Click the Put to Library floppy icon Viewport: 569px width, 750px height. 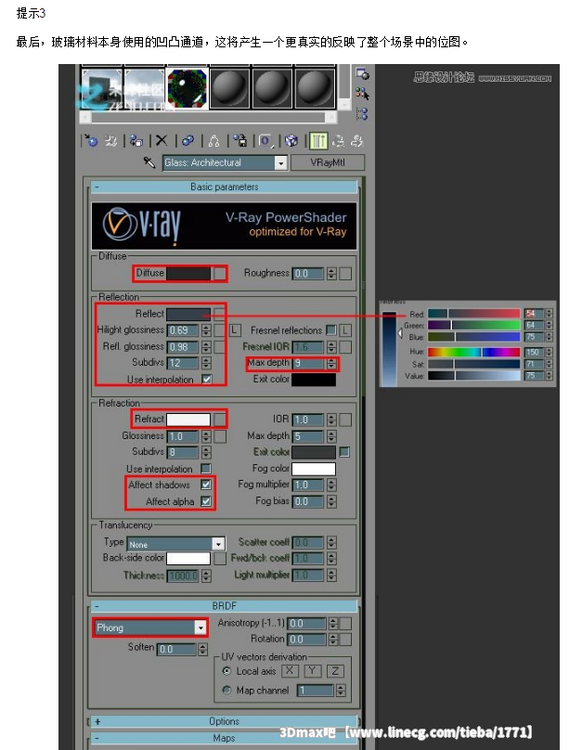click(240, 141)
